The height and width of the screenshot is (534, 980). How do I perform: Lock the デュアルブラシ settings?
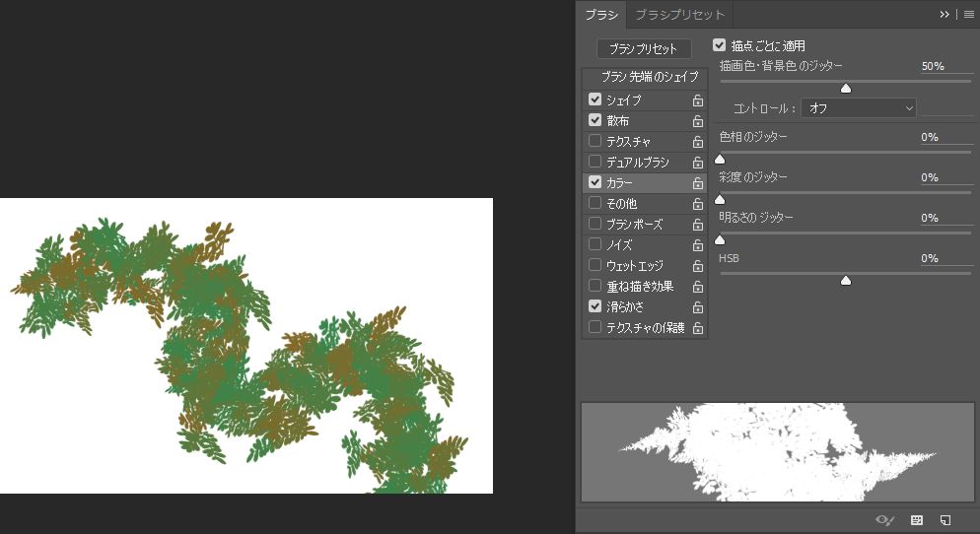[x=697, y=162]
